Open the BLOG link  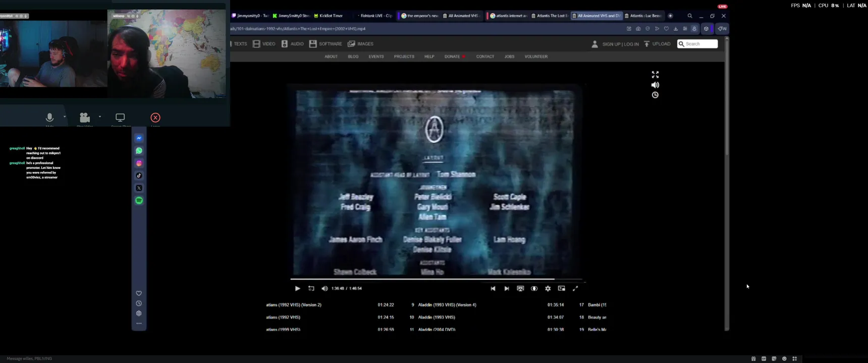click(x=353, y=56)
